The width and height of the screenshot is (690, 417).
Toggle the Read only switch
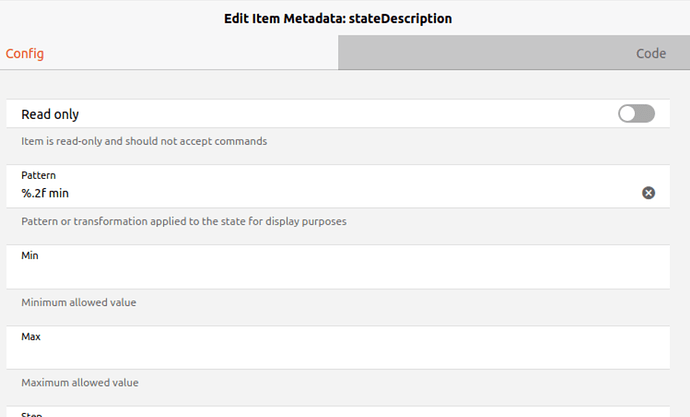(636, 114)
